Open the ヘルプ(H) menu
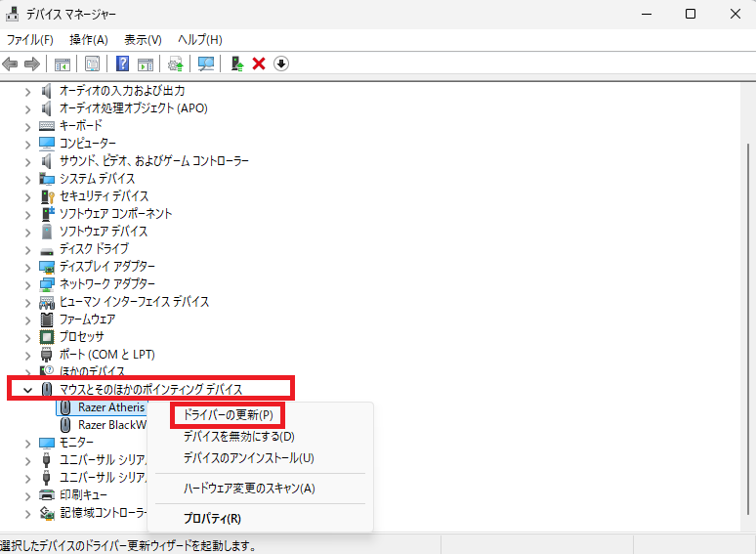The image size is (756, 554). click(x=200, y=39)
